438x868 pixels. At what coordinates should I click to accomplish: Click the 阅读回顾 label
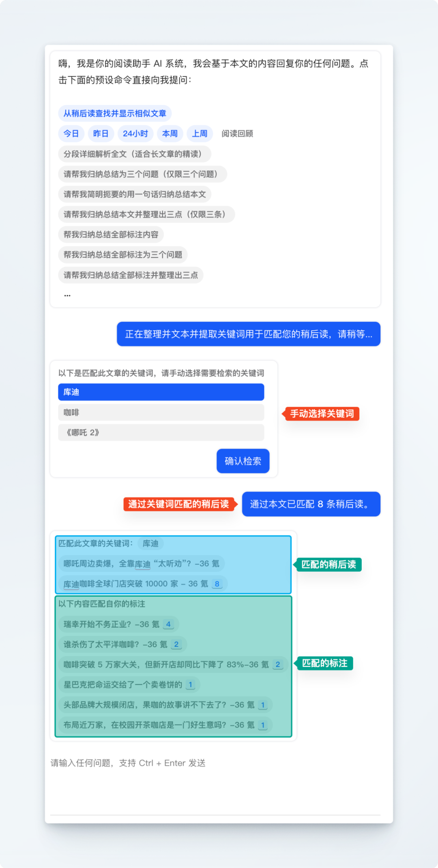tap(237, 134)
